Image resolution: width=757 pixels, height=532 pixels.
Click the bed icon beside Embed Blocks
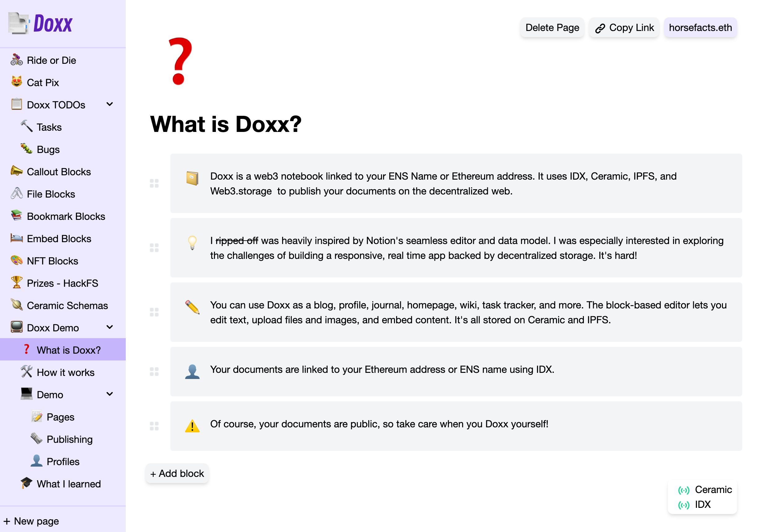point(16,238)
